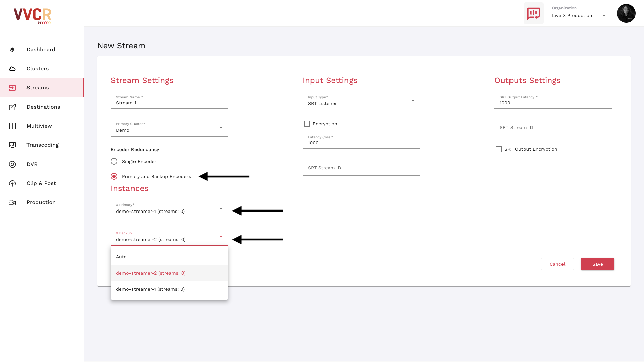Select the Destinations external-link icon

tap(12, 107)
